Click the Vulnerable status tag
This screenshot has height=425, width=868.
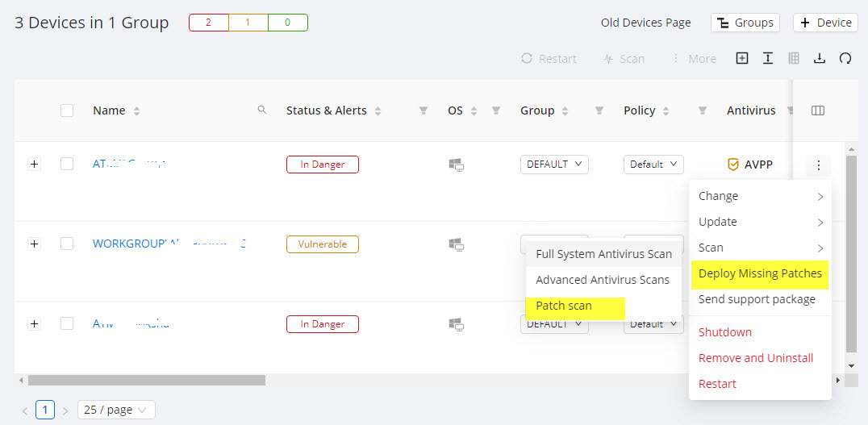322,244
